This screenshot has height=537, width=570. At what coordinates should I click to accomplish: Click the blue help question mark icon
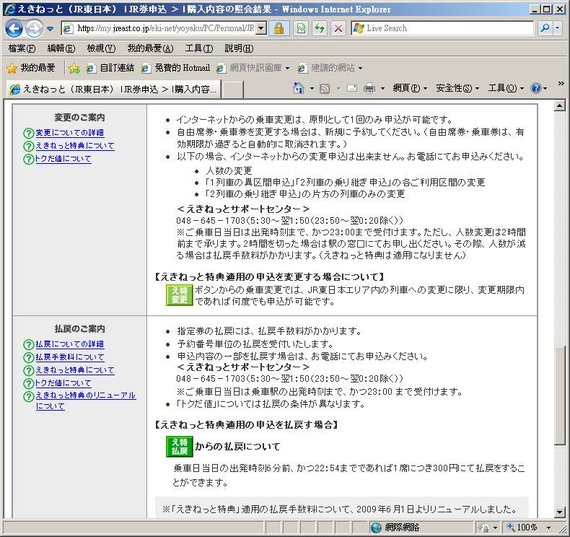tap(536, 88)
